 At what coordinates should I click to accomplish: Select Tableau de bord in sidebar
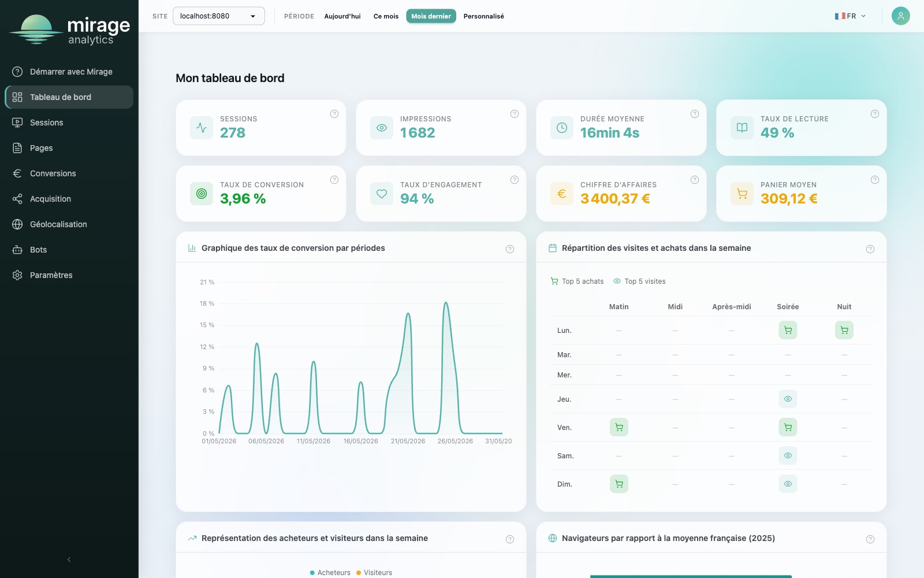tap(69, 97)
